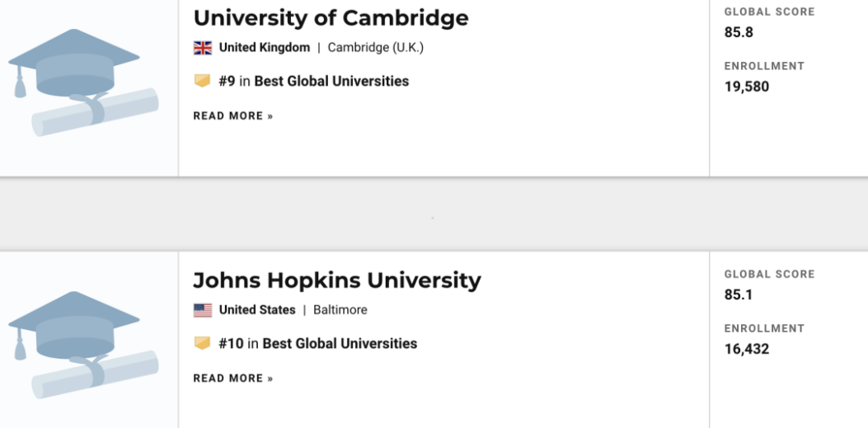
Task: Click the University of Cambridge graduation cap image
Action: tap(82, 82)
